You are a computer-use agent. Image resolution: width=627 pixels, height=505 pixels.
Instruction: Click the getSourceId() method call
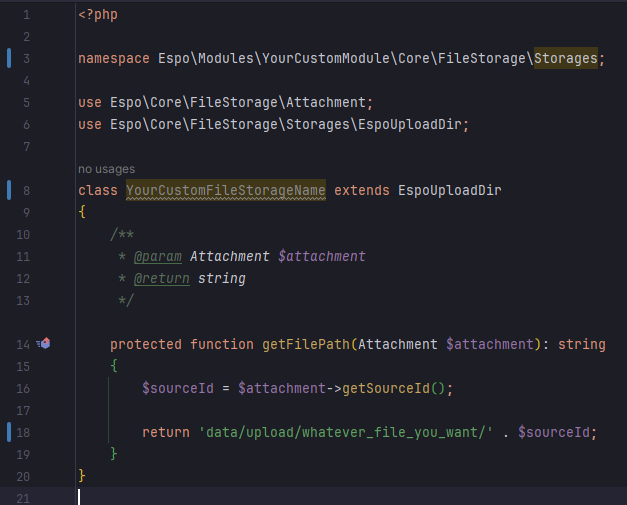(x=393, y=388)
